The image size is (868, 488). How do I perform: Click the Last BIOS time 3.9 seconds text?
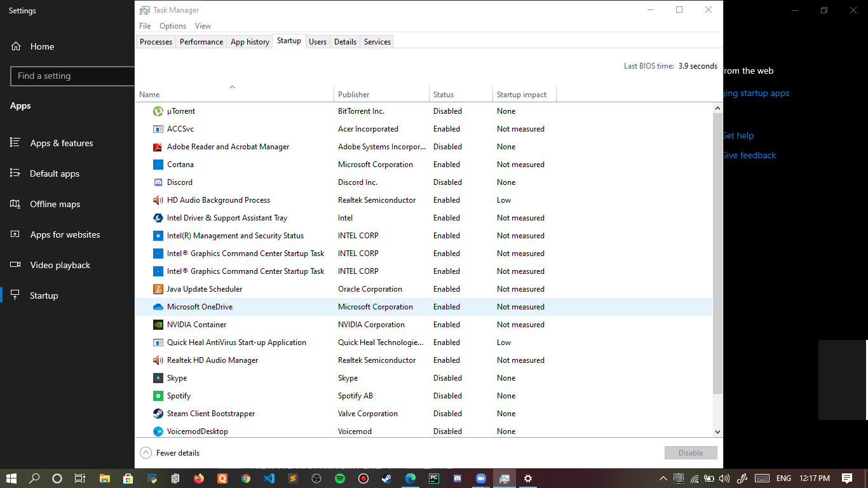(670, 66)
